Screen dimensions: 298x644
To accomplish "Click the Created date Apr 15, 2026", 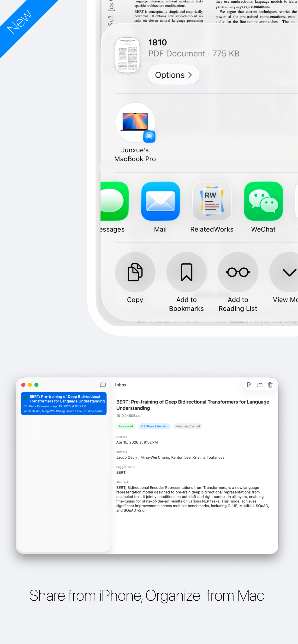I will pos(137,442).
